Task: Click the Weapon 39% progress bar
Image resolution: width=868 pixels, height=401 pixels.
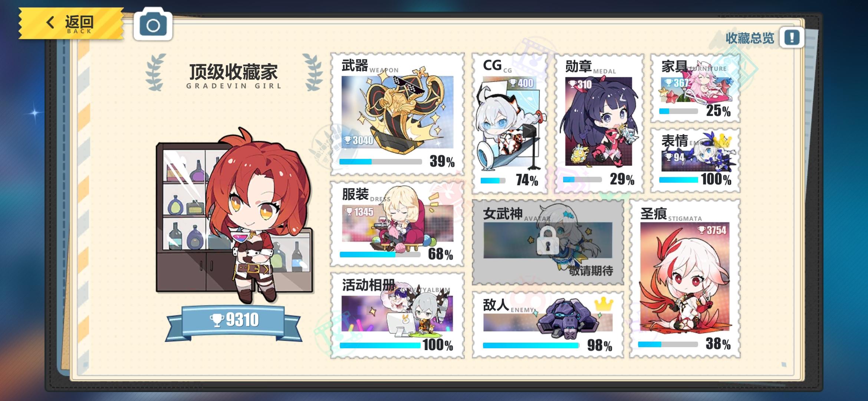Action: [381, 162]
